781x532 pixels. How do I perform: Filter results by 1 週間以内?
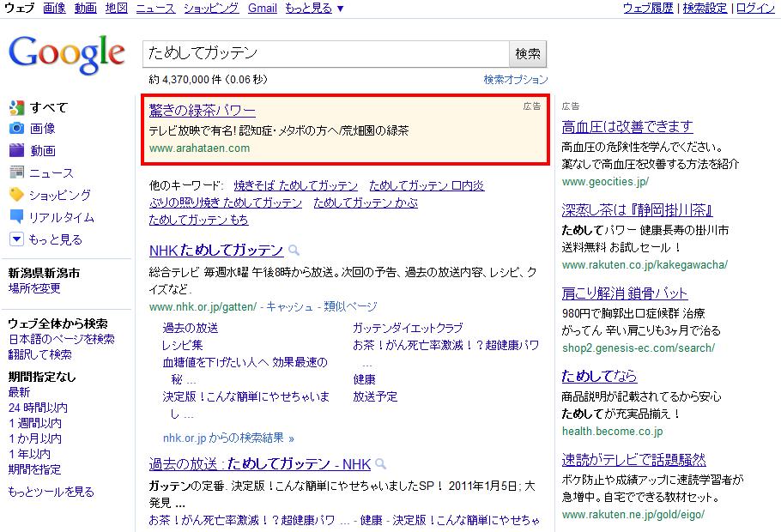coord(35,423)
